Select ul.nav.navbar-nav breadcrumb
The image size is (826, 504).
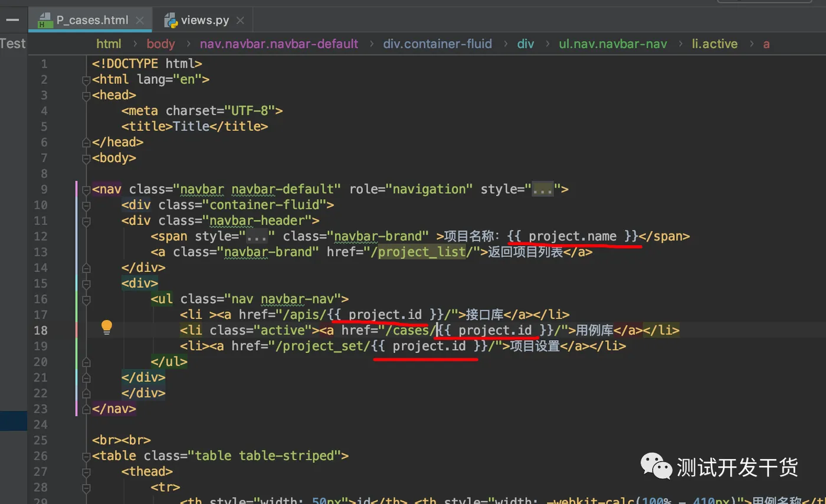pos(613,44)
